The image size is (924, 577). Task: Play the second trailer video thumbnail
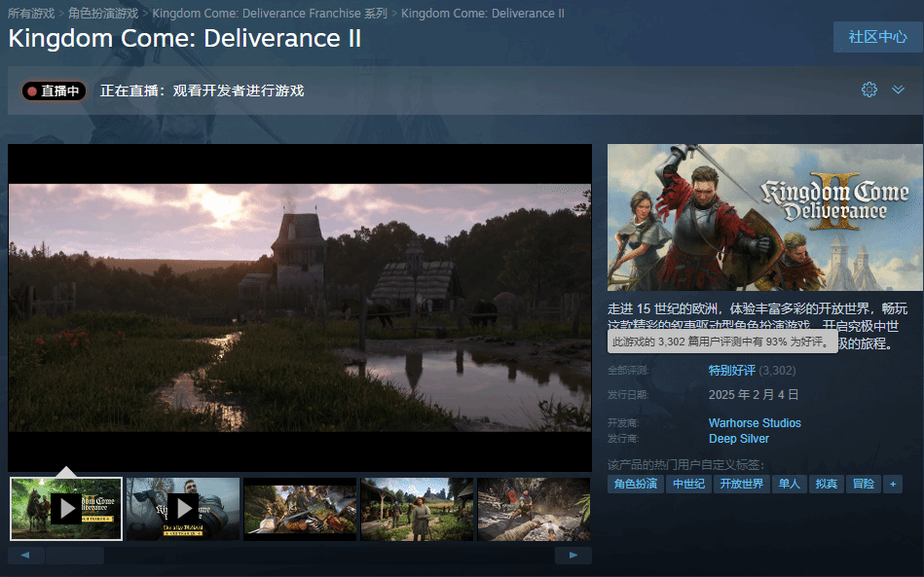click(183, 509)
